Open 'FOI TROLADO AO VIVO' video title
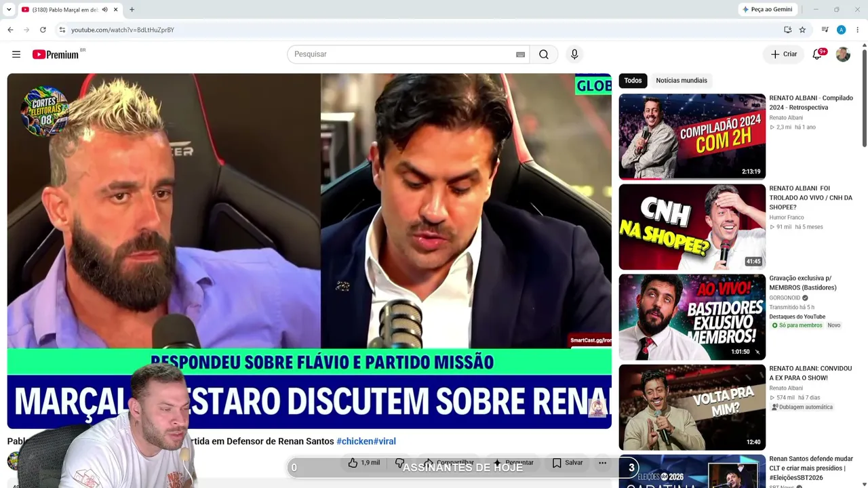The width and height of the screenshot is (868, 488). 811,198
